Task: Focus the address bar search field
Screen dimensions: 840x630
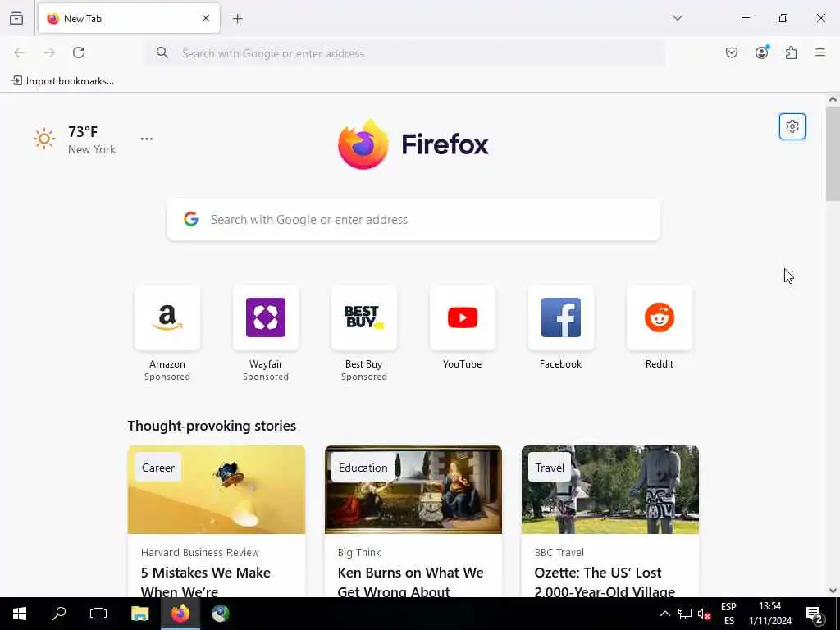Action: click(405, 53)
